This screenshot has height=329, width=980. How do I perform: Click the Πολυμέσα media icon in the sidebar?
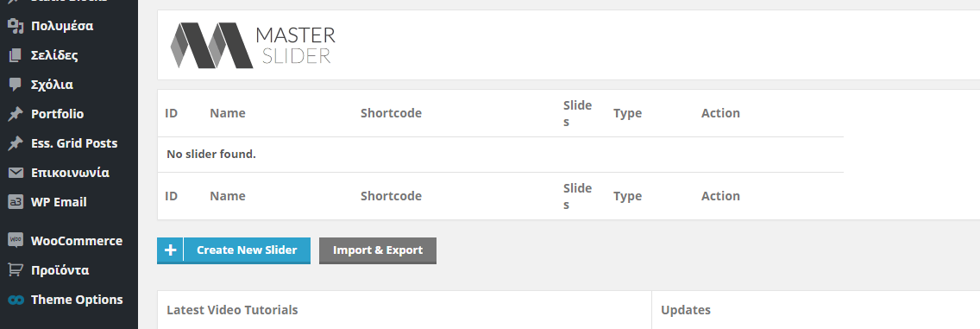click(16, 26)
